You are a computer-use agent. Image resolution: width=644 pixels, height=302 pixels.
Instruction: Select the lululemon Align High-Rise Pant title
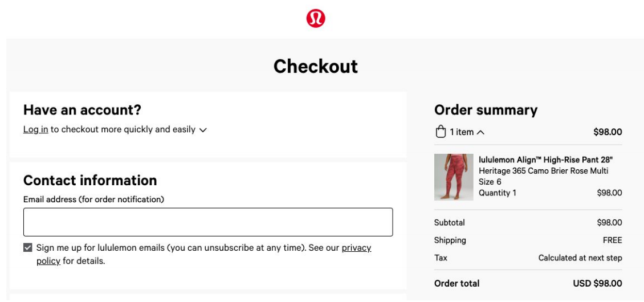545,160
